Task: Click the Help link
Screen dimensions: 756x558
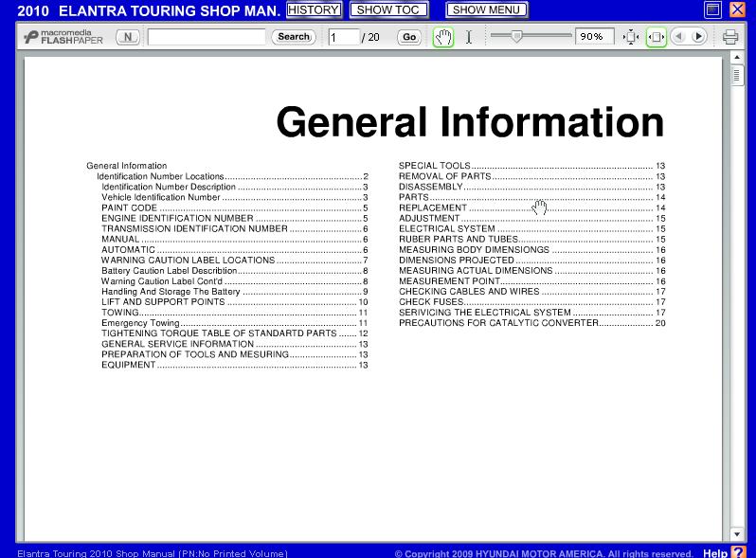Action: click(x=715, y=552)
